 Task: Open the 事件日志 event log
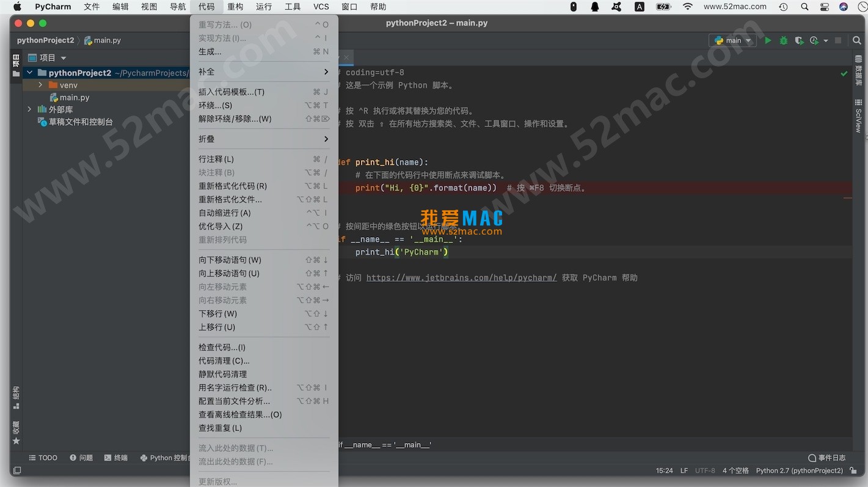[x=826, y=458]
